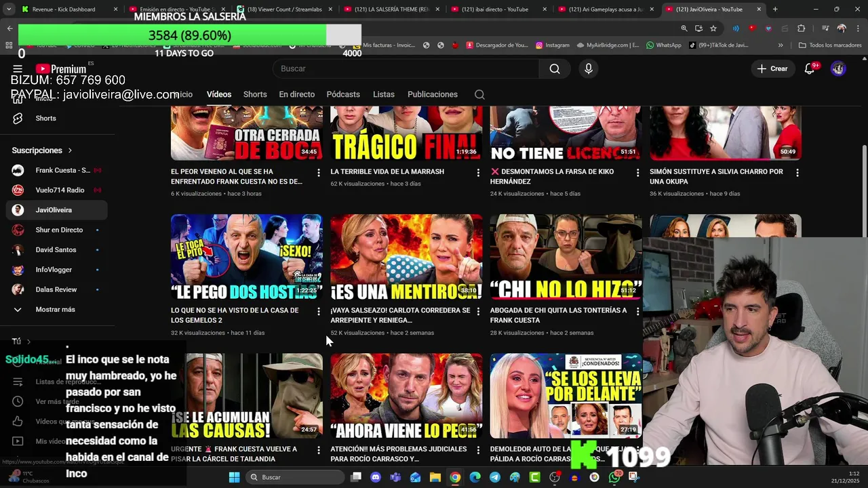
Task: Open the TikTok de Javi bookmark
Action: pyautogui.click(x=719, y=45)
